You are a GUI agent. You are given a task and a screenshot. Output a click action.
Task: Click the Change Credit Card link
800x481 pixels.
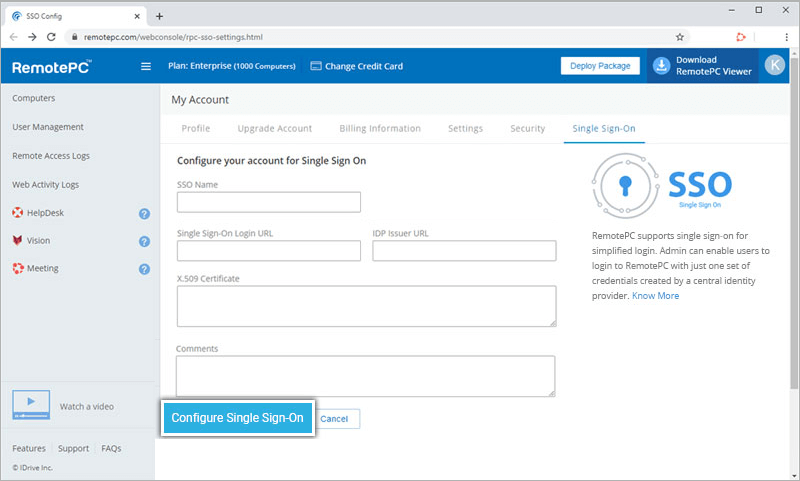pos(364,66)
